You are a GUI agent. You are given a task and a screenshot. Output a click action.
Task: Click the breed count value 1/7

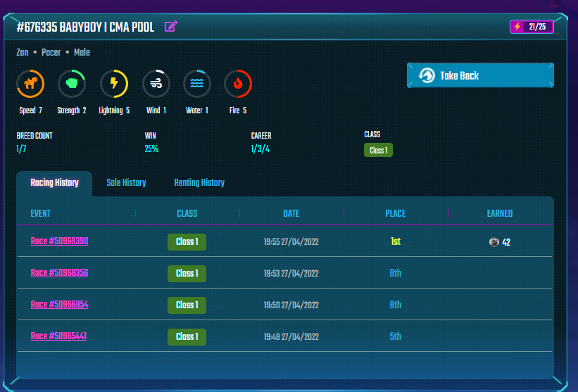click(21, 149)
